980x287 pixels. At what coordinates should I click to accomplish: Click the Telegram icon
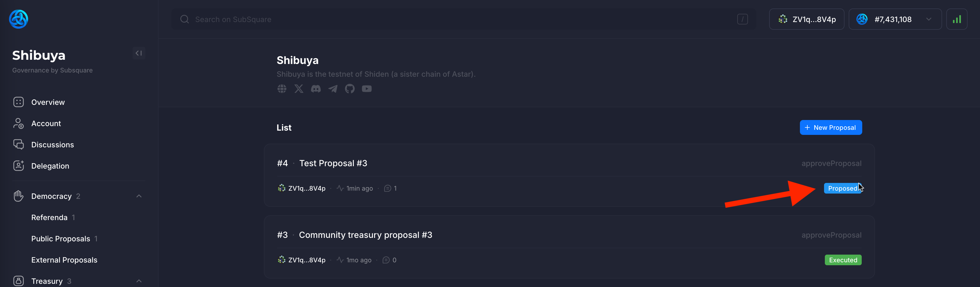click(333, 88)
